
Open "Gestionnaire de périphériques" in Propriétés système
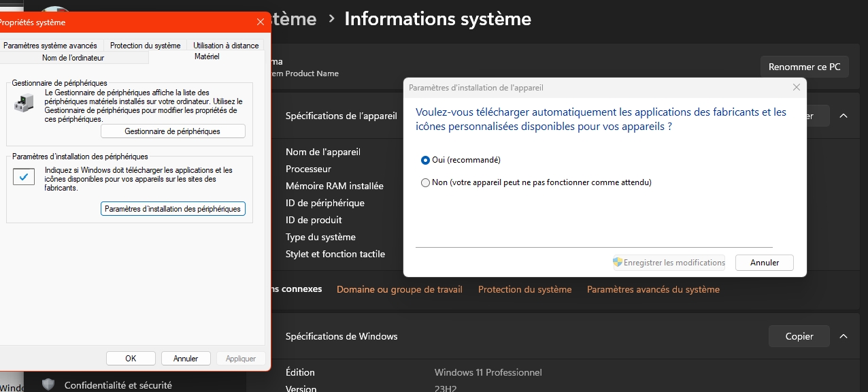[173, 131]
